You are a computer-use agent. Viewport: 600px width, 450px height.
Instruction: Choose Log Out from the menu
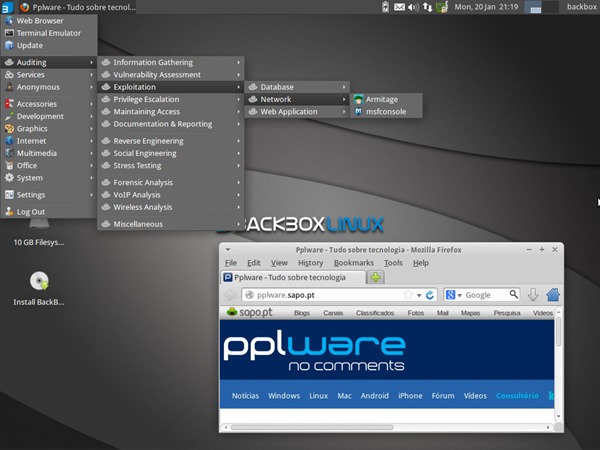[x=49, y=212]
